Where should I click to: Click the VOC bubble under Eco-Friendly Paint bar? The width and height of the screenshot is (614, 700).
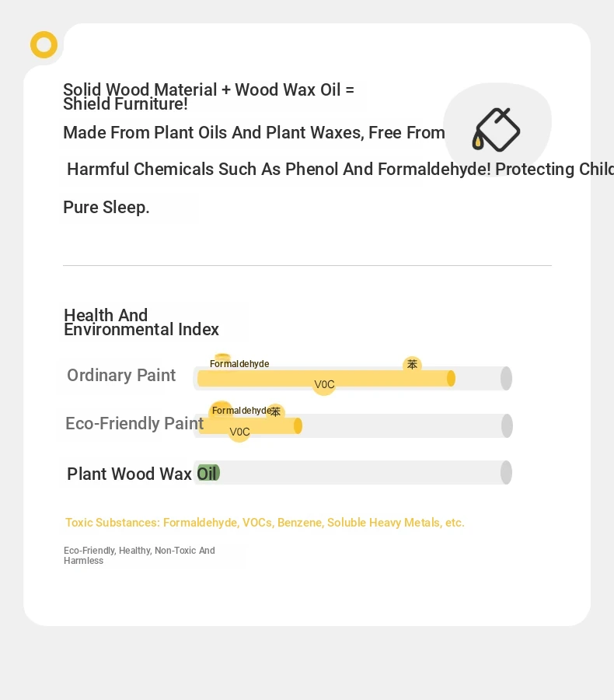(x=239, y=431)
